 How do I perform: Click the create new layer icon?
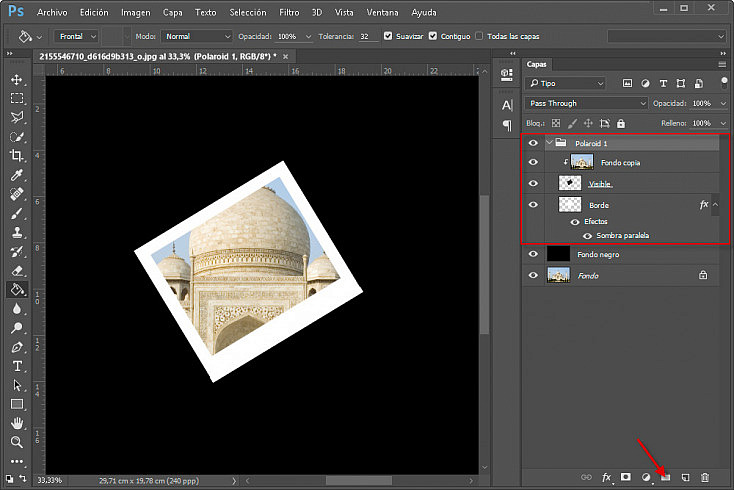685,477
